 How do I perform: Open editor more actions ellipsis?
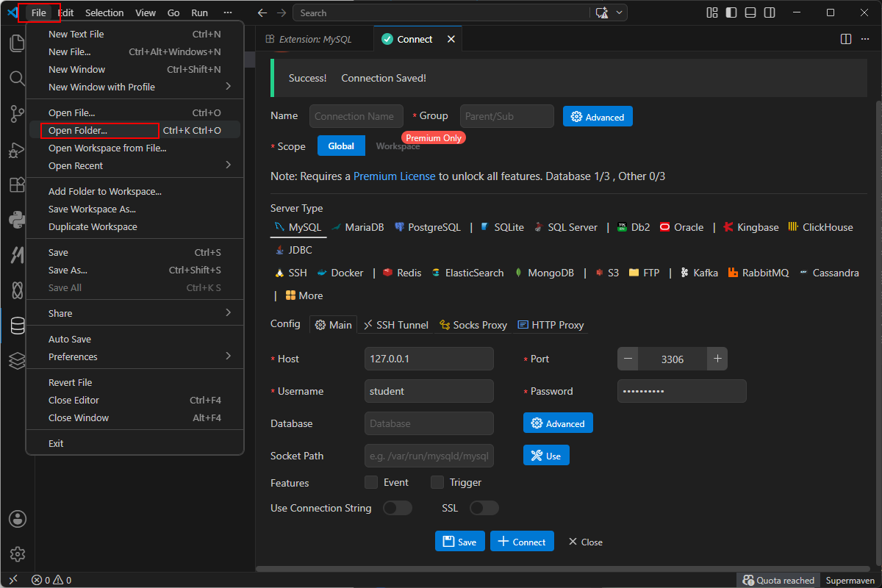coord(866,39)
